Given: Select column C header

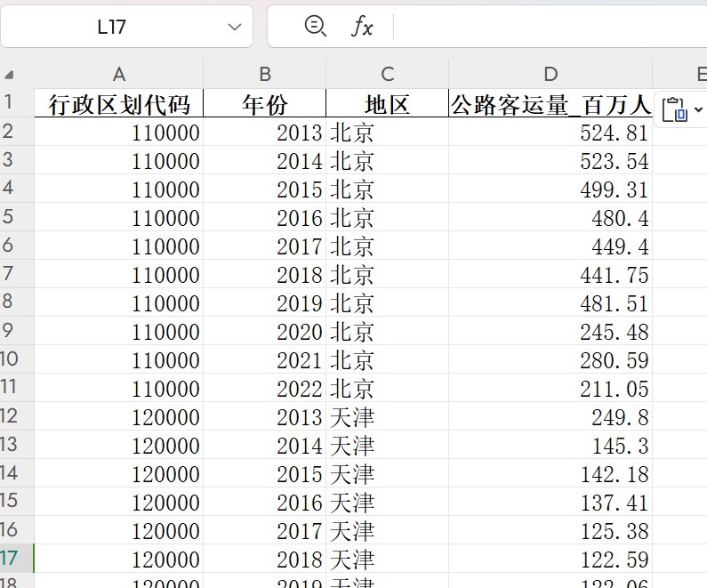Looking at the screenshot, I should pos(388,74).
